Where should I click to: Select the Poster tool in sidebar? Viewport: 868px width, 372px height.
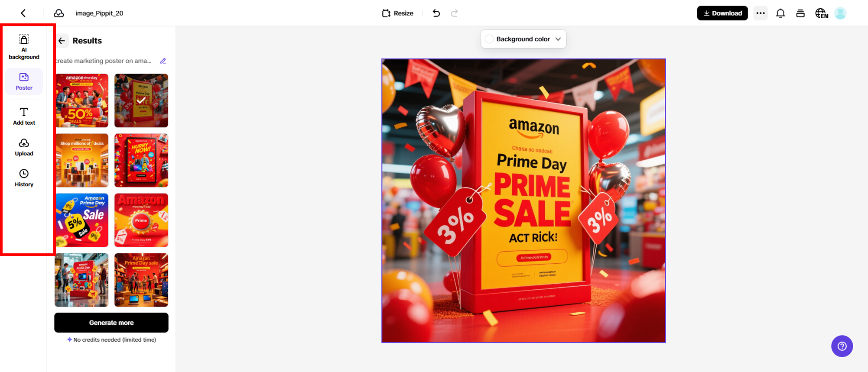click(24, 81)
